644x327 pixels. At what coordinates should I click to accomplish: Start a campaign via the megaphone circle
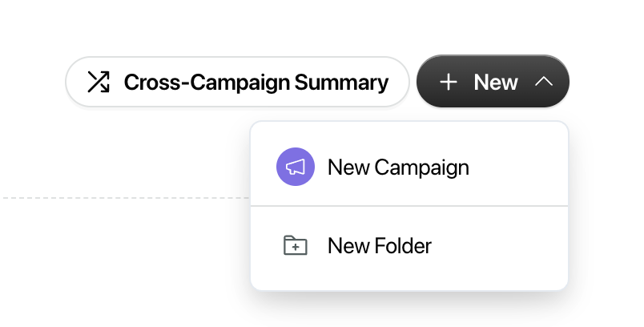(296, 167)
